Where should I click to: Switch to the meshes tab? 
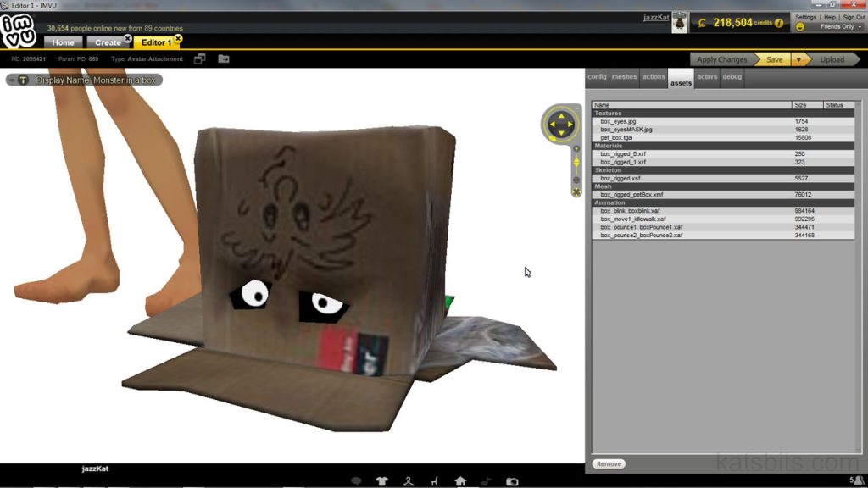(x=624, y=77)
